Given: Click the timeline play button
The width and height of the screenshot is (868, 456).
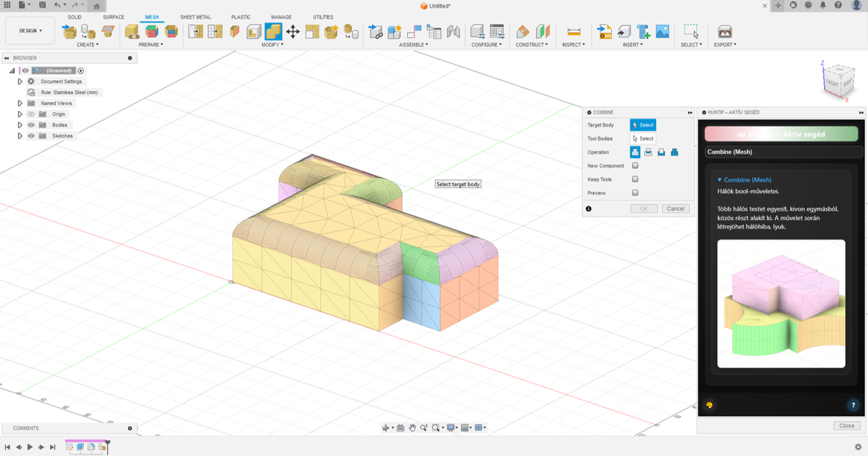Looking at the screenshot, I should [30, 447].
